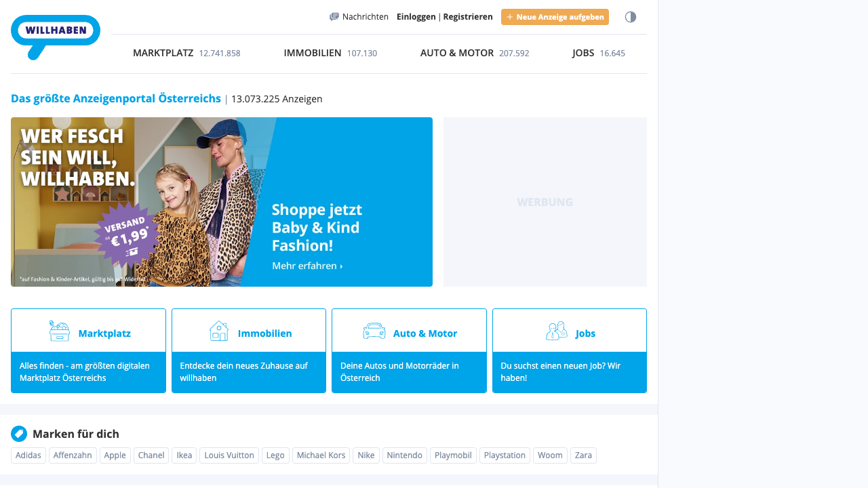Select the Apple brand tag
This screenshot has height=488, width=868.
coord(115,455)
